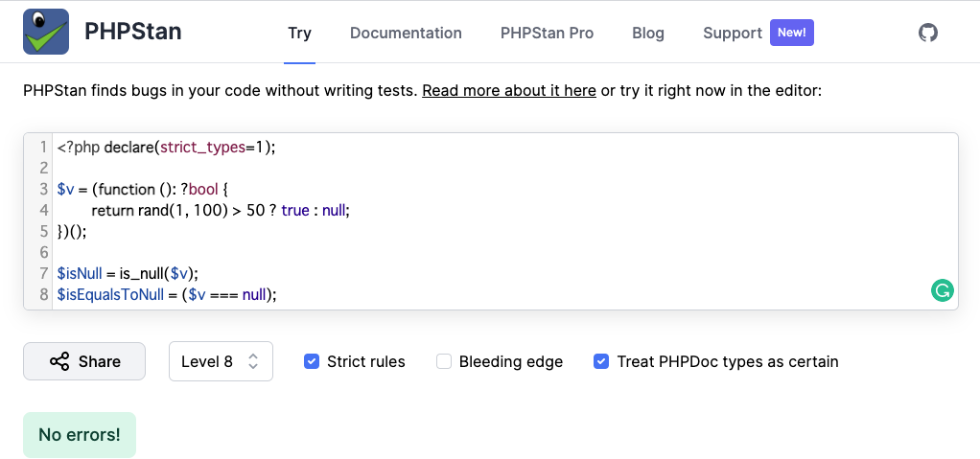Screen dimensions: 980x459
Task: Click the Strict rules label
Action: pyautogui.click(x=366, y=361)
